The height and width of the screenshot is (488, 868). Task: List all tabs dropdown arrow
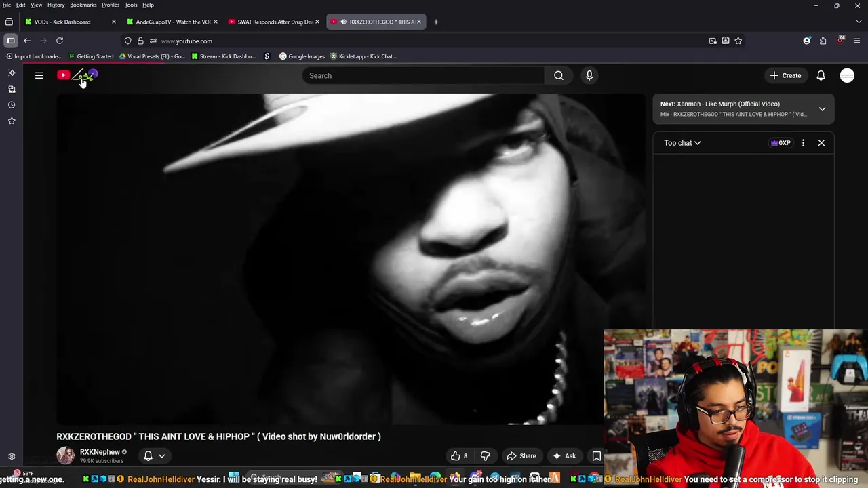pyautogui.click(x=859, y=22)
